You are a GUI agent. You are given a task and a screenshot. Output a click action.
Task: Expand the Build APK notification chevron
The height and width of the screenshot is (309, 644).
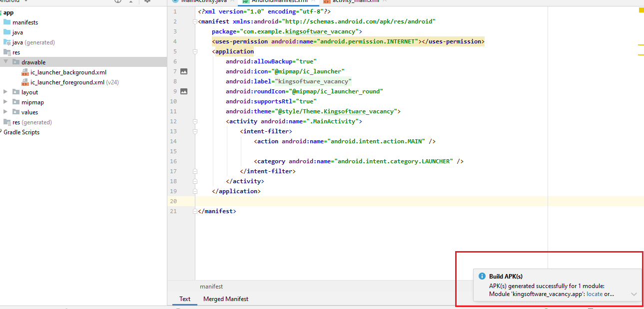coord(634,294)
